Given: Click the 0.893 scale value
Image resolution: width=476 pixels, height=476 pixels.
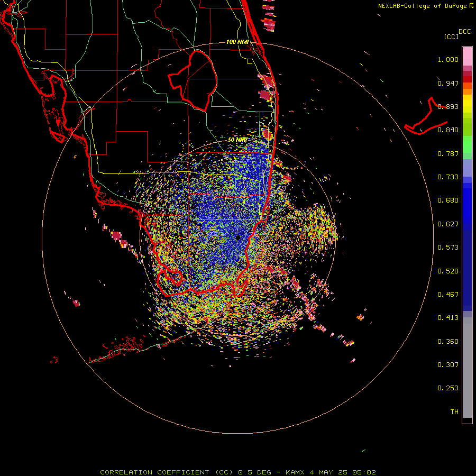Looking at the screenshot, I should coord(448,106).
